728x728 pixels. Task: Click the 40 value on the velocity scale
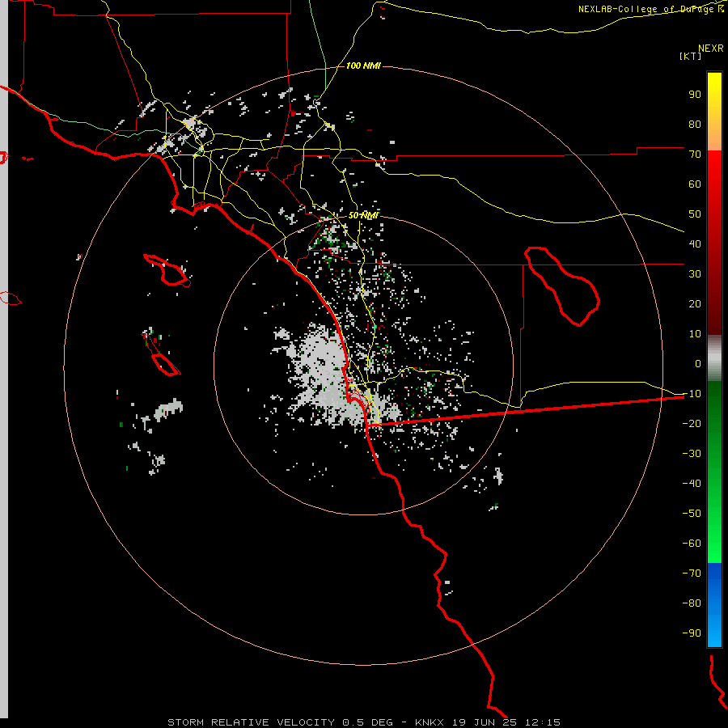pyautogui.click(x=695, y=243)
